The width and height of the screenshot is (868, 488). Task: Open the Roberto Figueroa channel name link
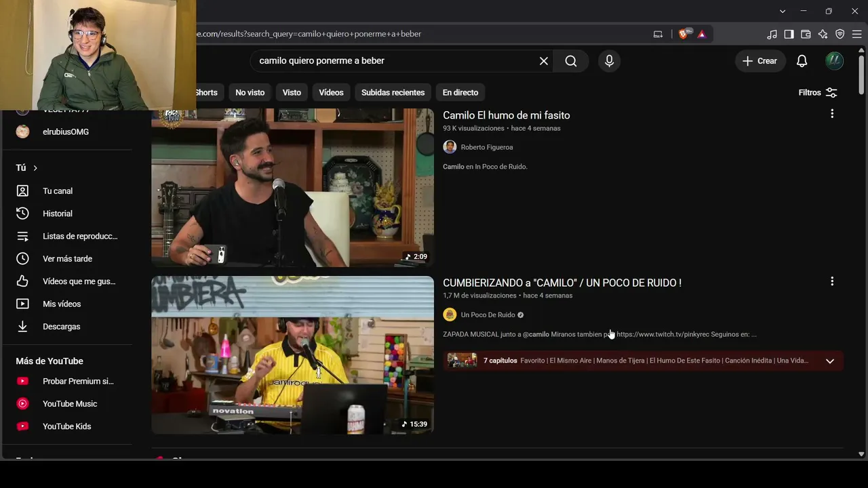(x=487, y=147)
